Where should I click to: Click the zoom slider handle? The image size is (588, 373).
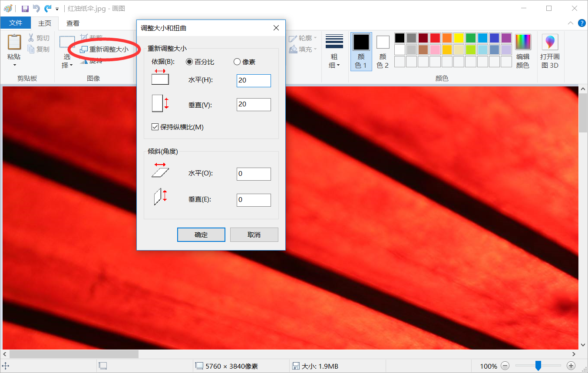pos(538,366)
